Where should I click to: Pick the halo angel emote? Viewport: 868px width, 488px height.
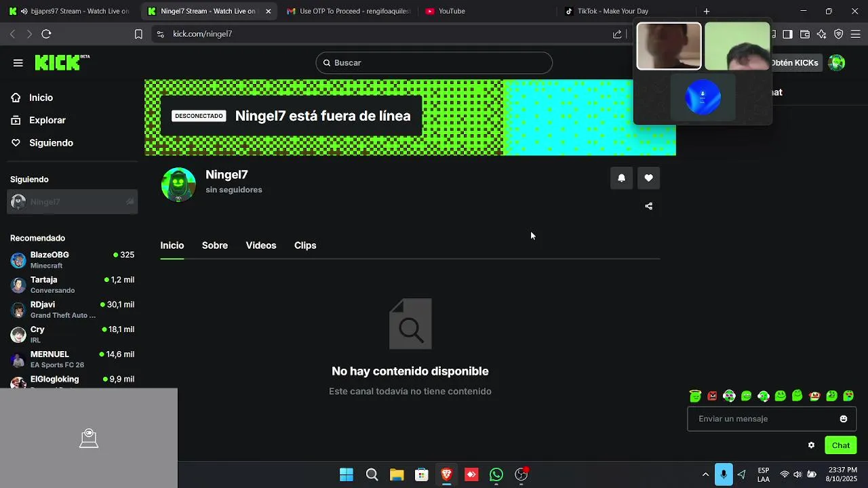point(695,396)
